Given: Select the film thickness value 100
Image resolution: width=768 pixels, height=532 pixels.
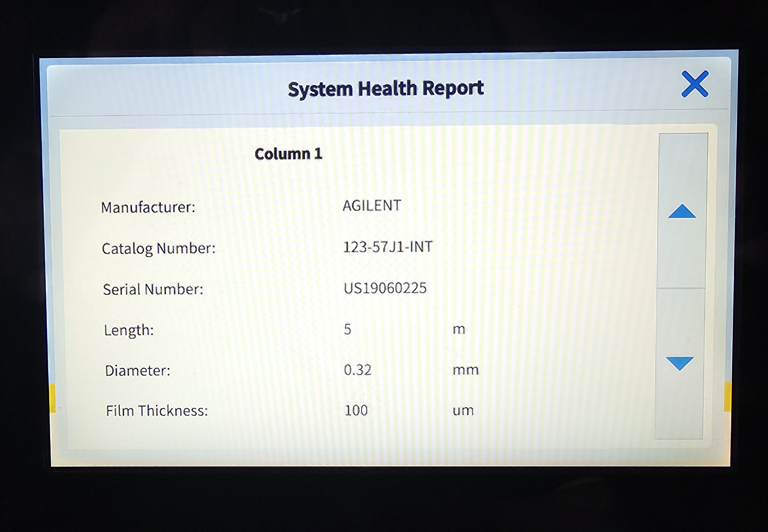Looking at the screenshot, I should coord(356,410).
